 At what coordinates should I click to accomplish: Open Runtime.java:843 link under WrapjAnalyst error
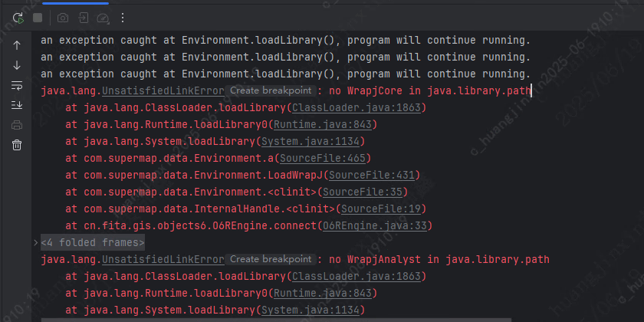click(323, 293)
